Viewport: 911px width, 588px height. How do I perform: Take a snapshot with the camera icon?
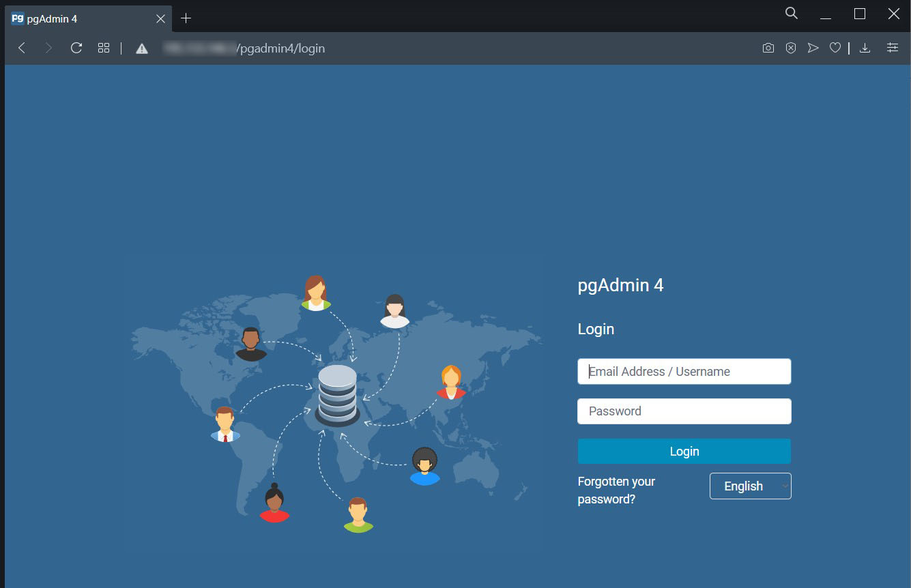(768, 48)
